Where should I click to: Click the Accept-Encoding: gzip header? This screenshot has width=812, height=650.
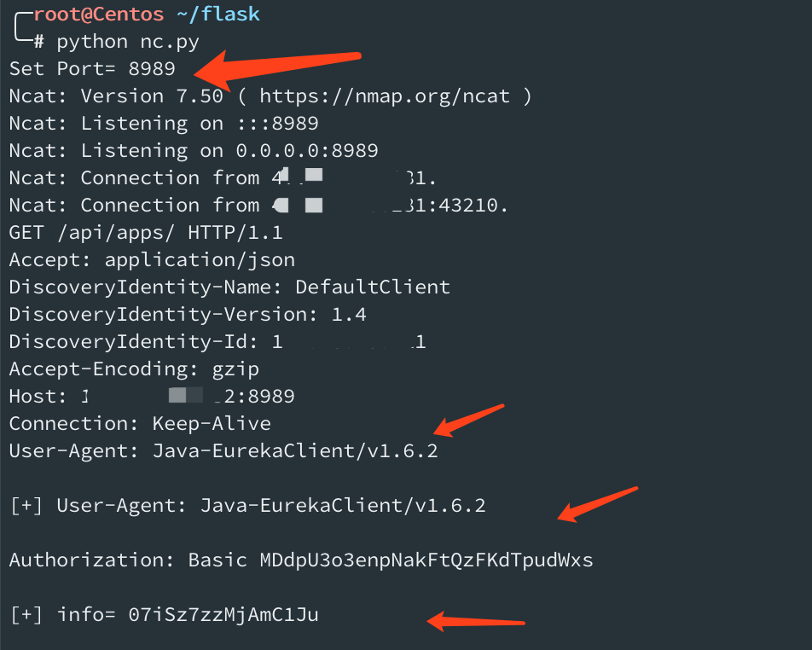pyautogui.click(x=134, y=369)
